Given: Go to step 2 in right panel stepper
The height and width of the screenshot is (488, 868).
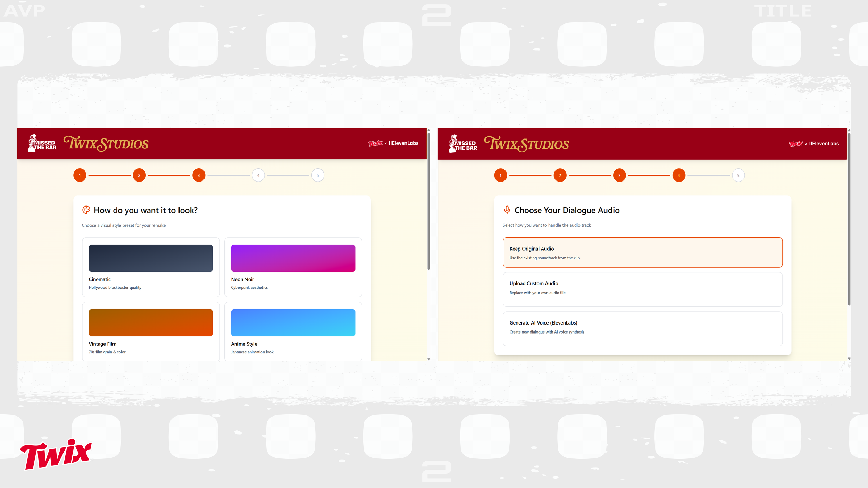Looking at the screenshot, I should [560, 175].
